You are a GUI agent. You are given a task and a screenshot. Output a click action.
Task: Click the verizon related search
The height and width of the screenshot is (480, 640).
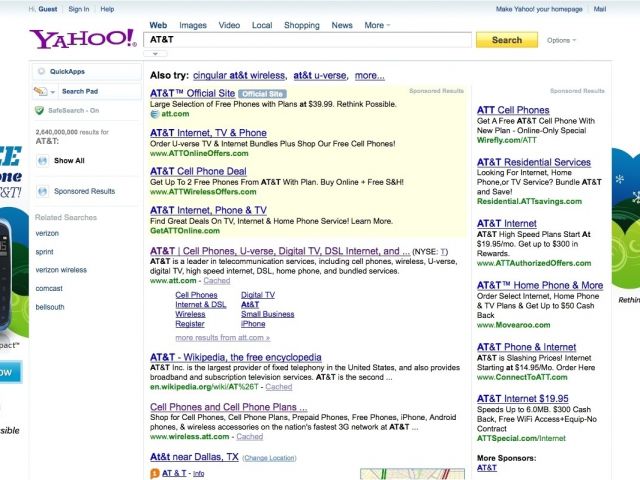(47, 232)
